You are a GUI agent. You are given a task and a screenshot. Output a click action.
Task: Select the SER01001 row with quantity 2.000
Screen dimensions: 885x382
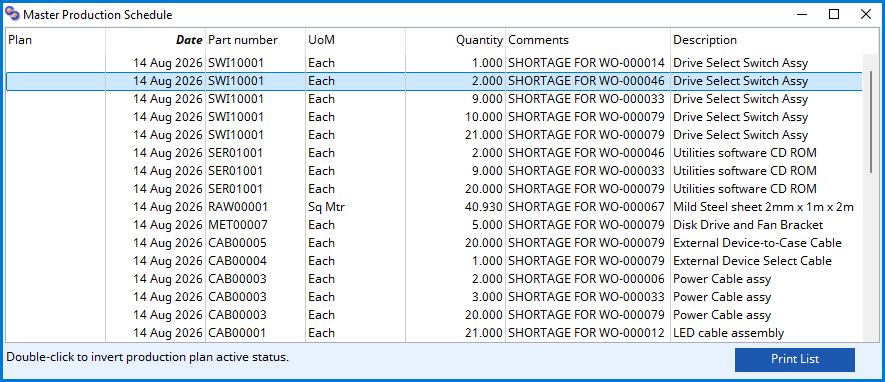coord(434,153)
